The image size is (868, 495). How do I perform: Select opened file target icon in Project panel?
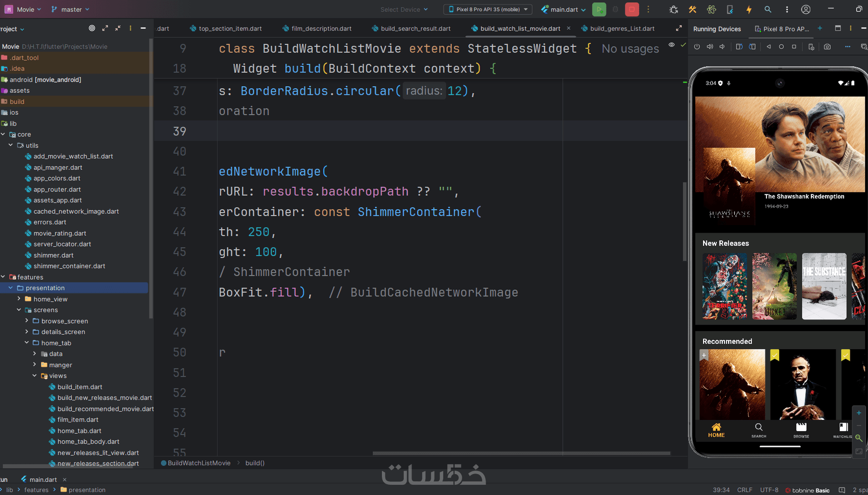click(92, 28)
